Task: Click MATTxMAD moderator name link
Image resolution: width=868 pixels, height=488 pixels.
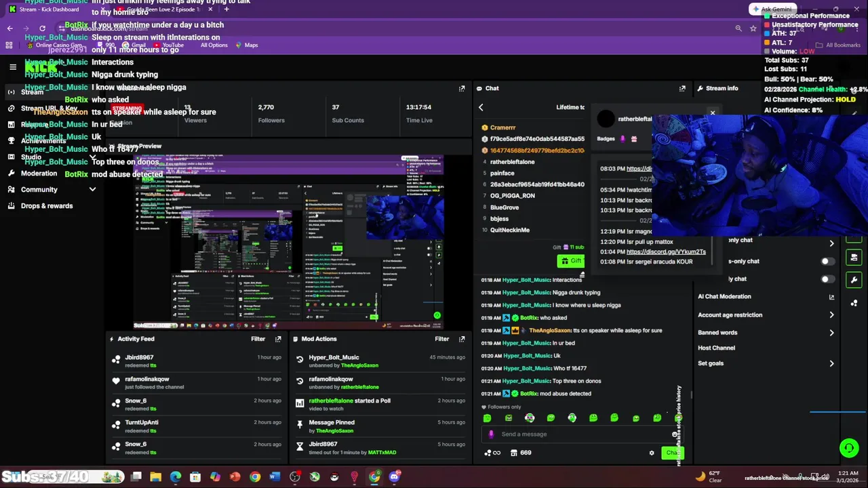Action: pos(382,453)
